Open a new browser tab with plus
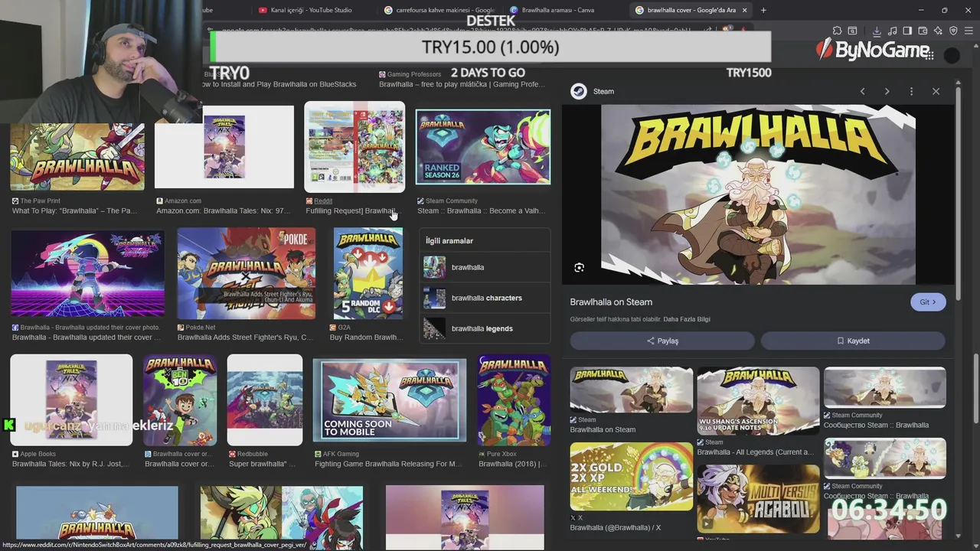The height and width of the screenshot is (551, 980). [x=763, y=10]
